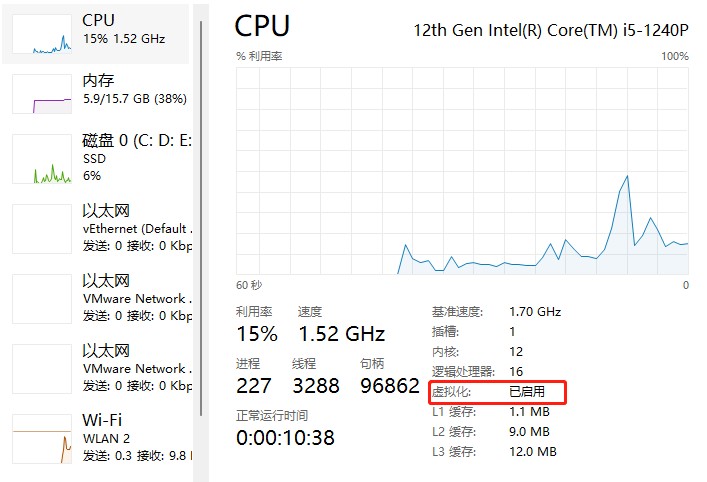The image size is (707, 482).
Task: Click the green disk activity thumbnail
Action: click(x=42, y=159)
